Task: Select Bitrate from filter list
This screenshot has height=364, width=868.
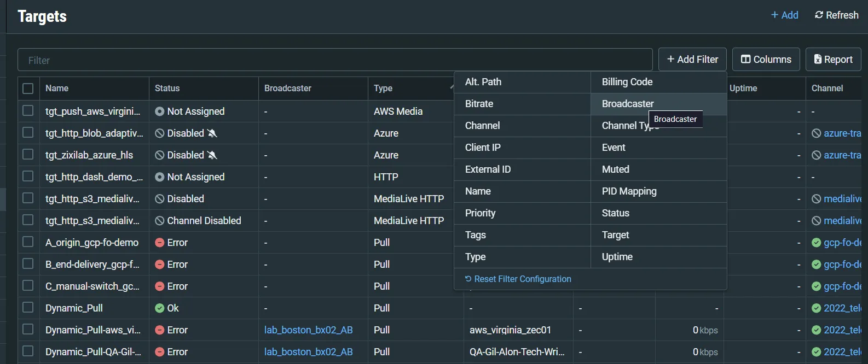Action: [x=523, y=104]
